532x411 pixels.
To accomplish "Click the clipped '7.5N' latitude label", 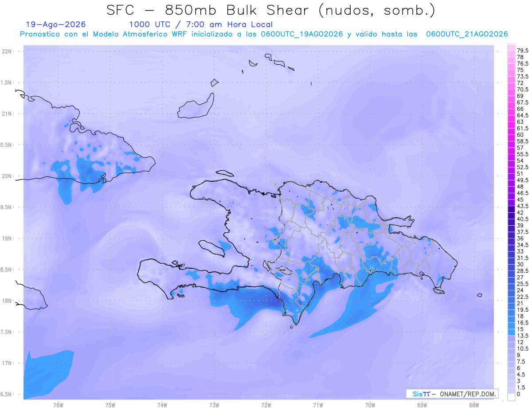I will [7, 332].
